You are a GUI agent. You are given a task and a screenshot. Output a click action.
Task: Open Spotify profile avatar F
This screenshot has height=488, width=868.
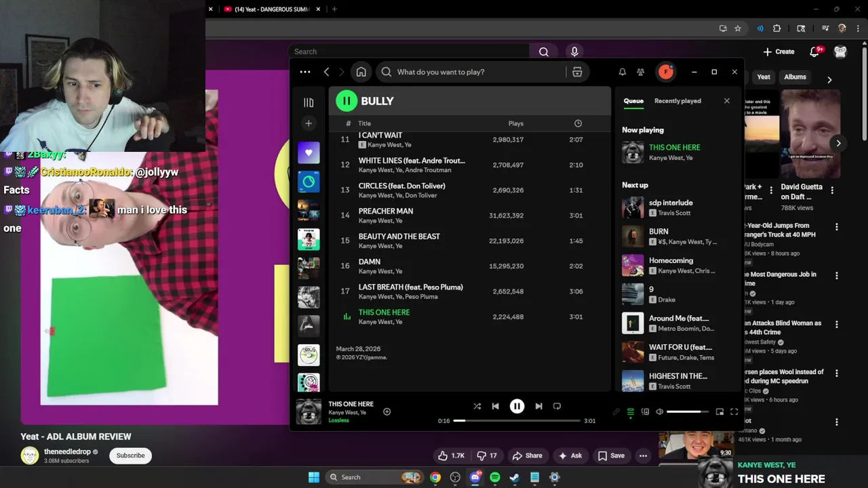666,72
